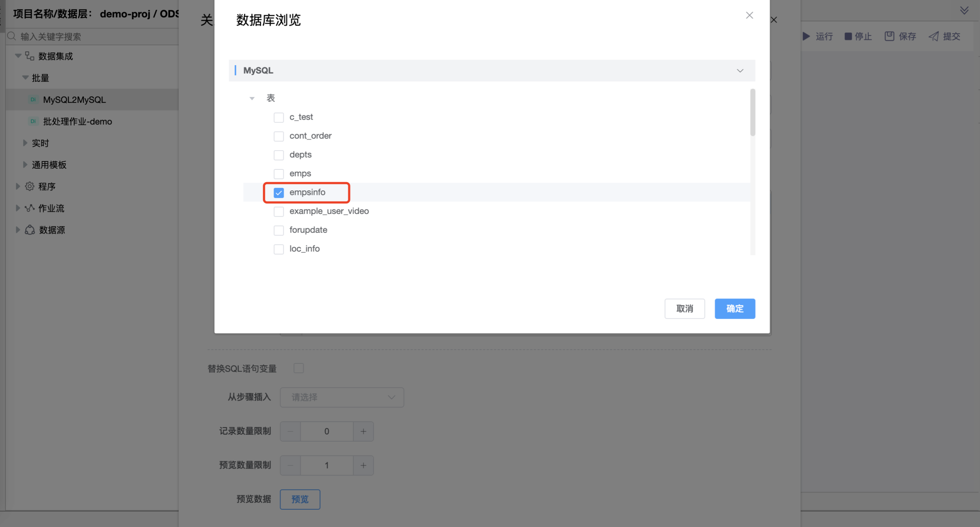Click the Stop square icon
The width and height of the screenshot is (980, 527).
(x=848, y=36)
